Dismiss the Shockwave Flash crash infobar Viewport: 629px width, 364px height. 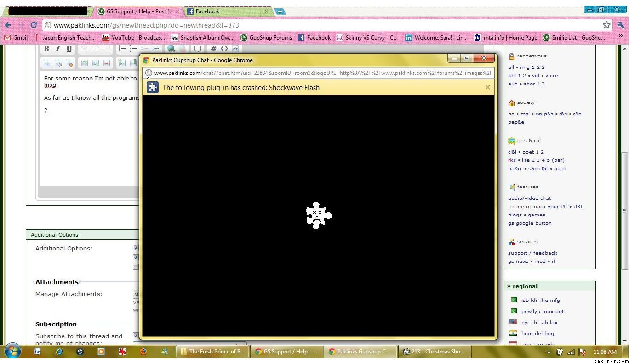tap(487, 87)
